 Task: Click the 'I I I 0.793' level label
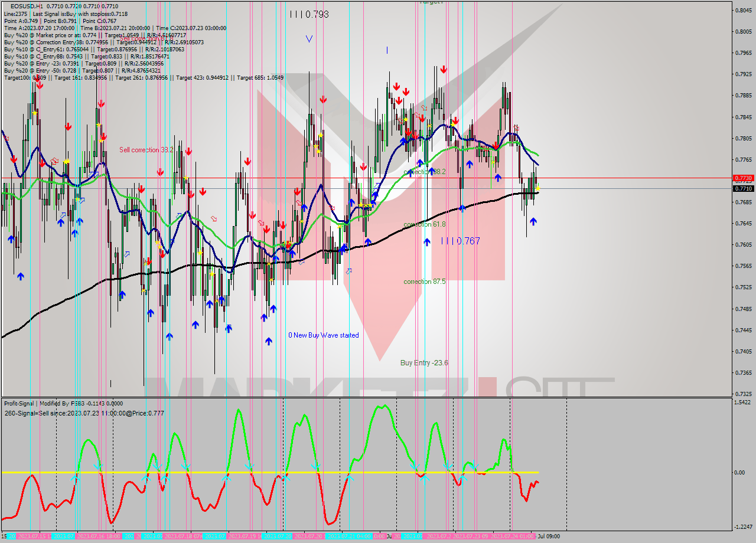(309, 14)
